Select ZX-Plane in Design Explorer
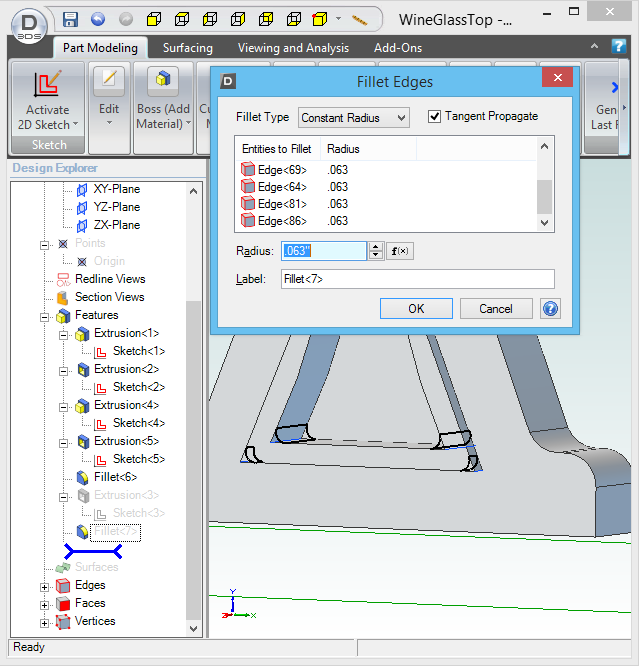 click(117, 225)
